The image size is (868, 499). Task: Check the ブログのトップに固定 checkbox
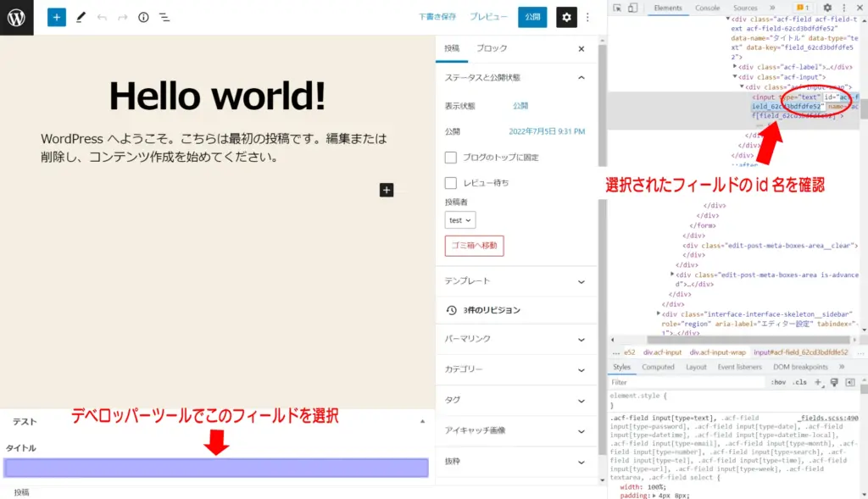(451, 158)
